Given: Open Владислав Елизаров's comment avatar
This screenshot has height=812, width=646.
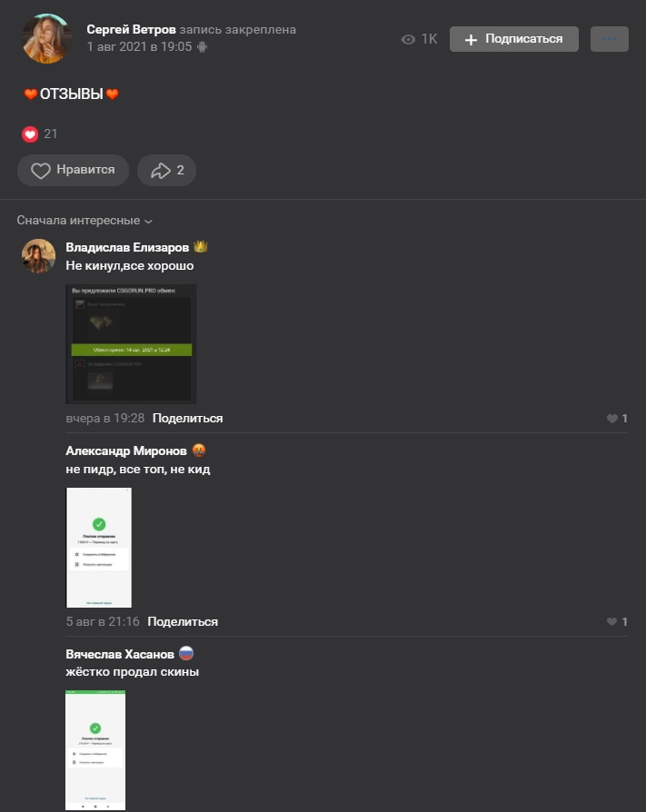Looking at the screenshot, I should [38, 256].
